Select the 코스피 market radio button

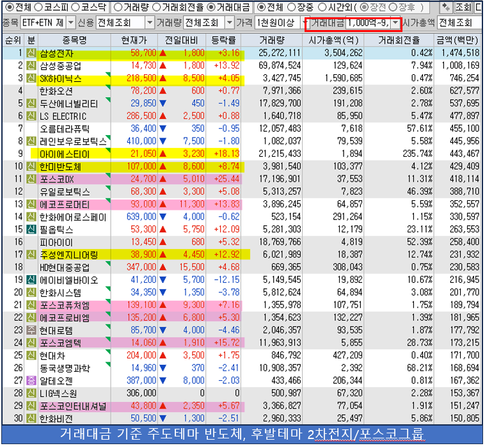coord(38,7)
